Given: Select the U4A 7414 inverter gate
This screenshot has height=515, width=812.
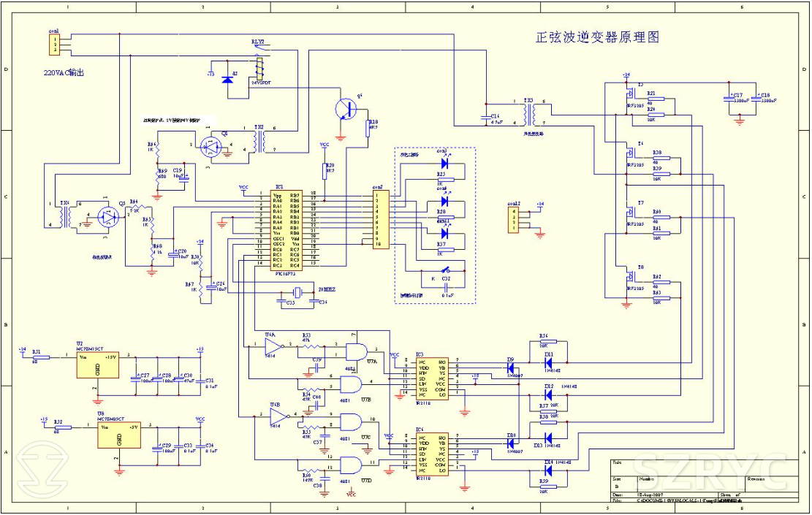Looking at the screenshot, I should [273, 346].
